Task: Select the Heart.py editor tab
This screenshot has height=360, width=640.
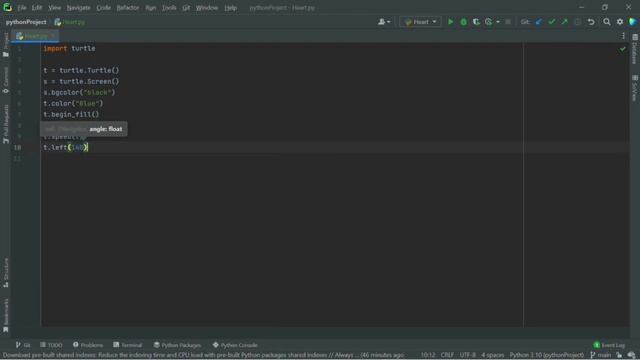Action: tap(35, 36)
